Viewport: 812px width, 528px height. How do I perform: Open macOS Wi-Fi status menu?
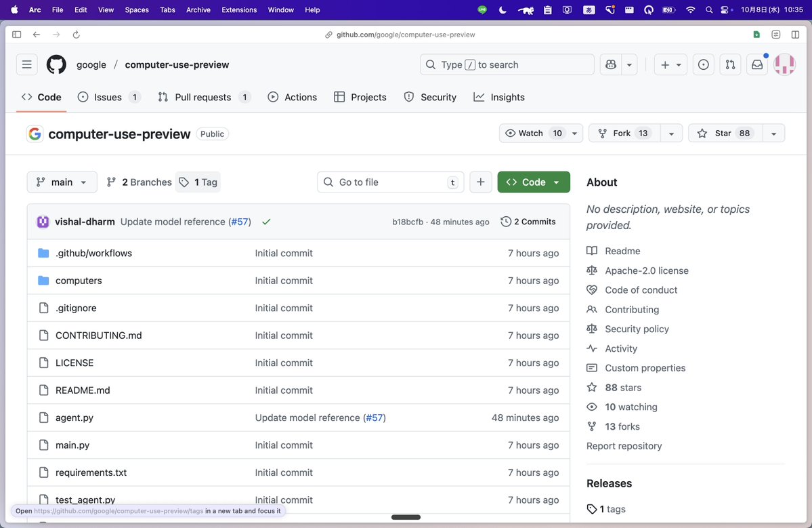pyautogui.click(x=690, y=10)
